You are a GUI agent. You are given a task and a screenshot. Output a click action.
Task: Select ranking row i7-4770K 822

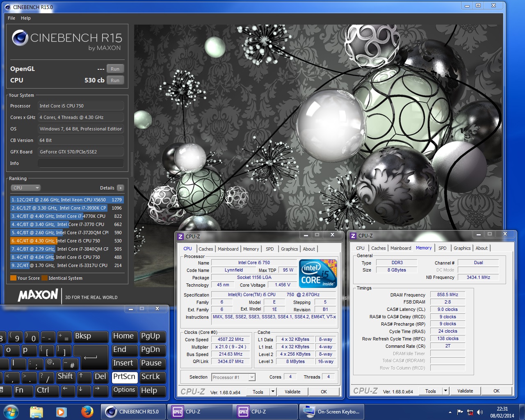tap(67, 216)
